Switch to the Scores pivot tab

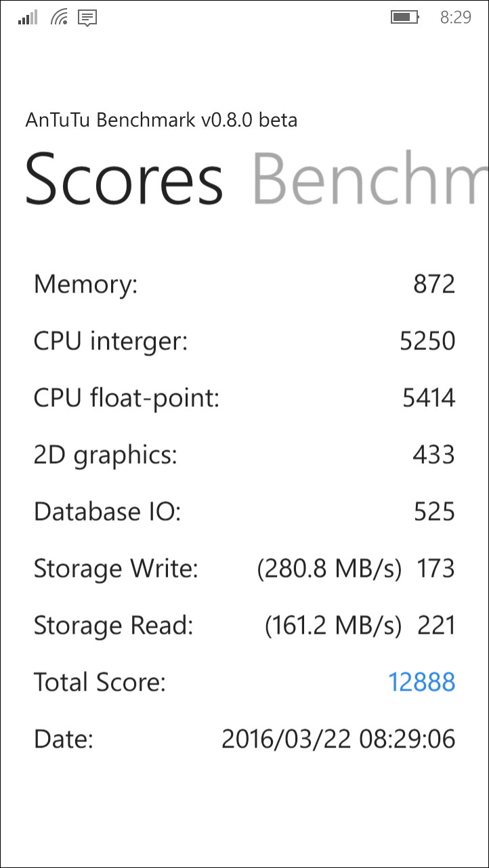[x=124, y=179]
